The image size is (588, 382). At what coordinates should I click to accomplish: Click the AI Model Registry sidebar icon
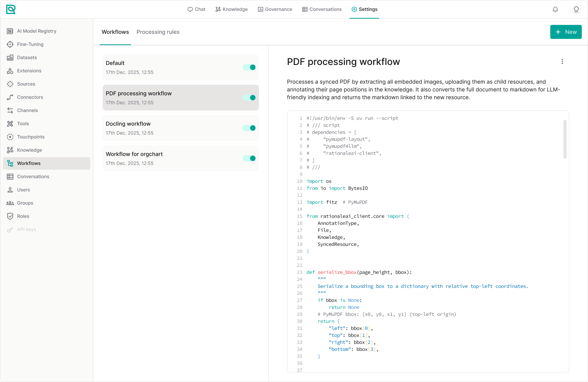10,31
